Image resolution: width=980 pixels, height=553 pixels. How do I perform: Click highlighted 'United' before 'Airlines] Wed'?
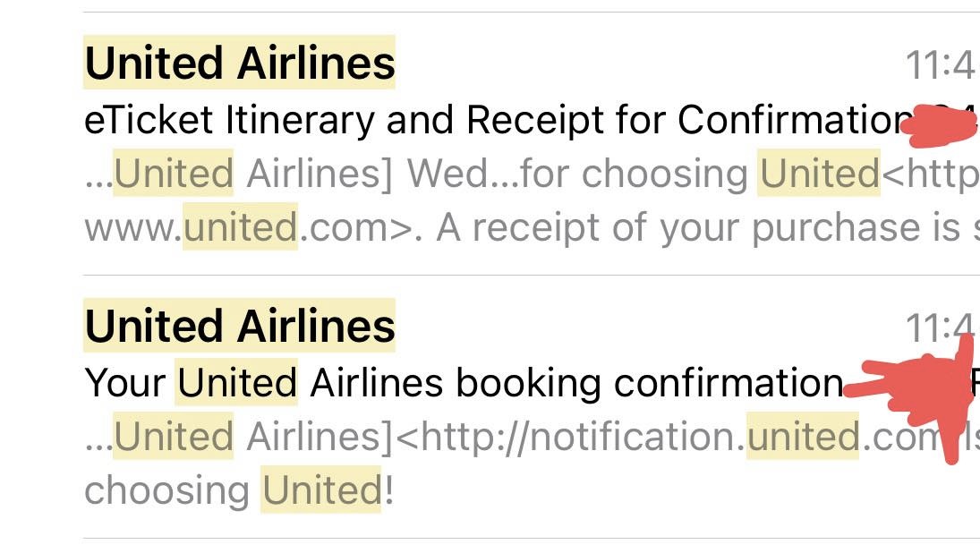(x=174, y=174)
